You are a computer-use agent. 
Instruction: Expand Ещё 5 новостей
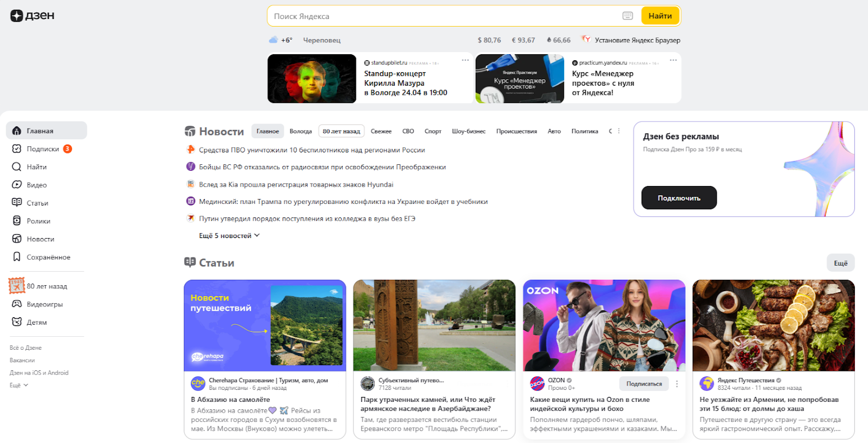(x=229, y=236)
